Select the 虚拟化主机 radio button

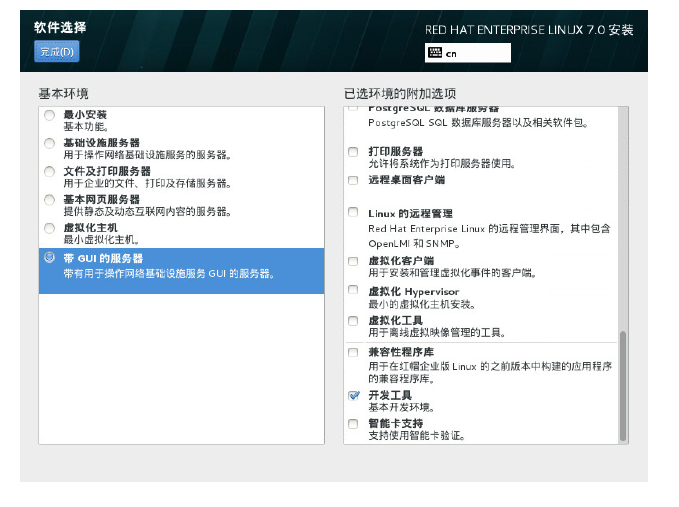tap(49, 228)
